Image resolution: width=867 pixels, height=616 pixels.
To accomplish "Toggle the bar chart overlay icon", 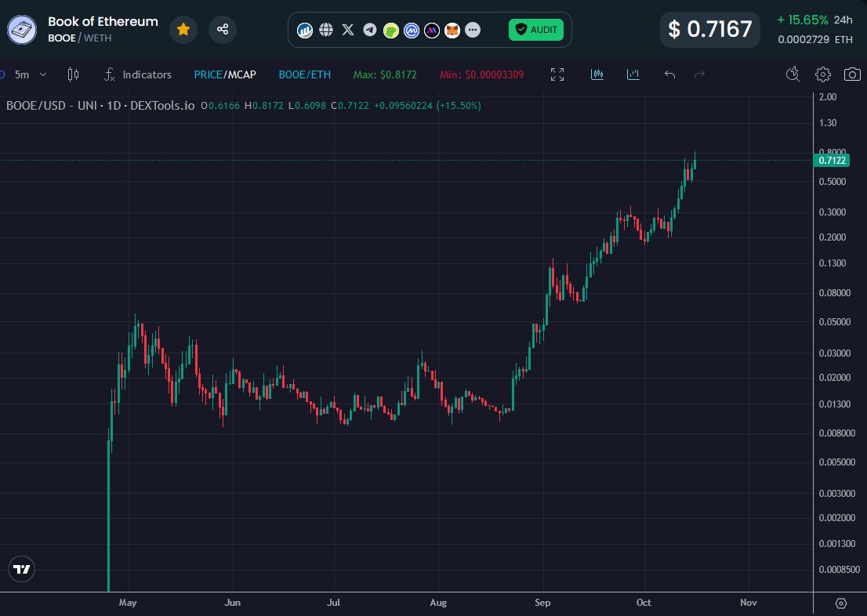I will [633, 74].
